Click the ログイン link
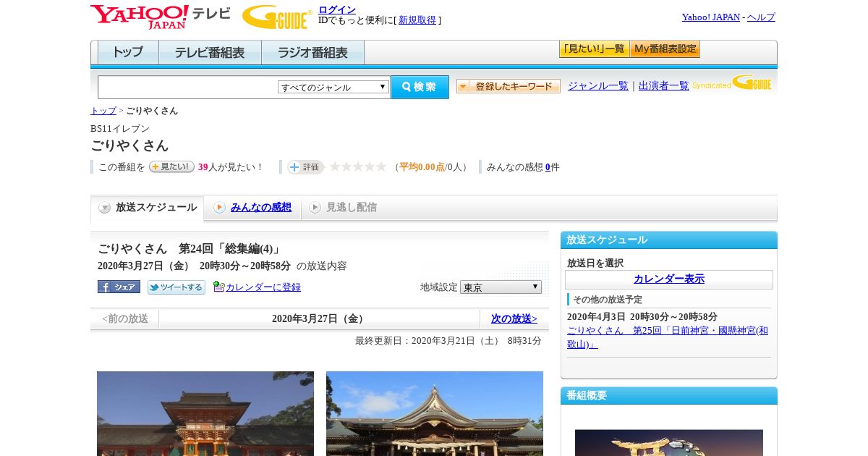 (x=337, y=9)
